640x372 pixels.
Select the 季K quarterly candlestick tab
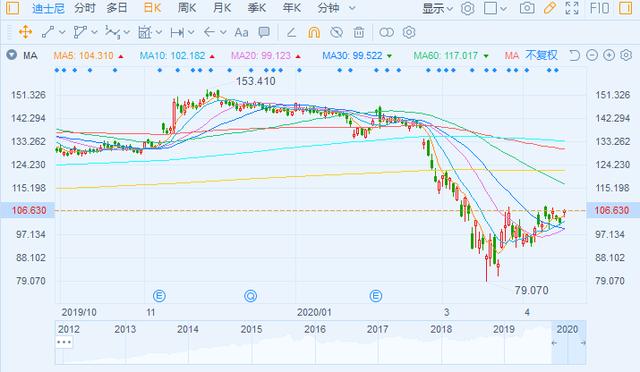(x=257, y=8)
